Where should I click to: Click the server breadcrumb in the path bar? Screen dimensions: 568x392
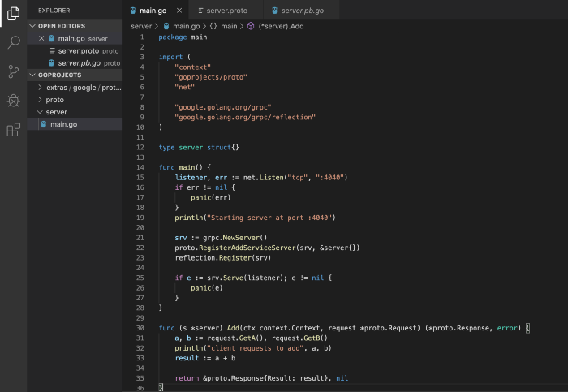(141, 26)
